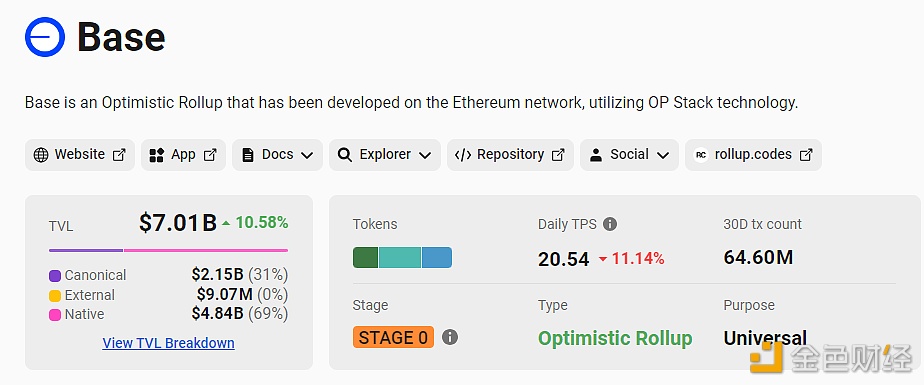The width and height of the screenshot is (924, 385).
Task: Open the App external link arrow
Action: pos(210,155)
